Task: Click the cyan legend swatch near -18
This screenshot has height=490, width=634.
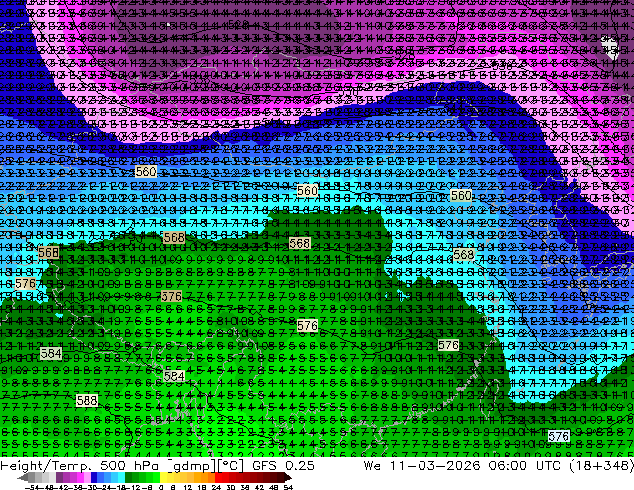Action: pos(121,478)
